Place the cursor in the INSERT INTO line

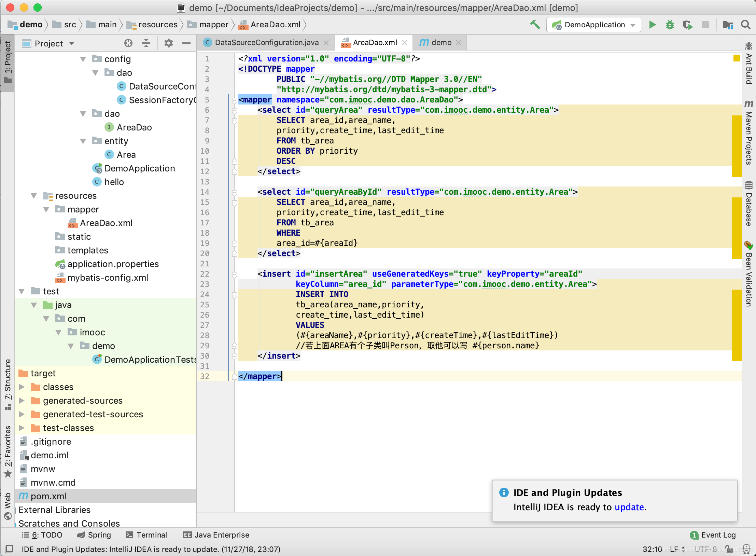322,294
